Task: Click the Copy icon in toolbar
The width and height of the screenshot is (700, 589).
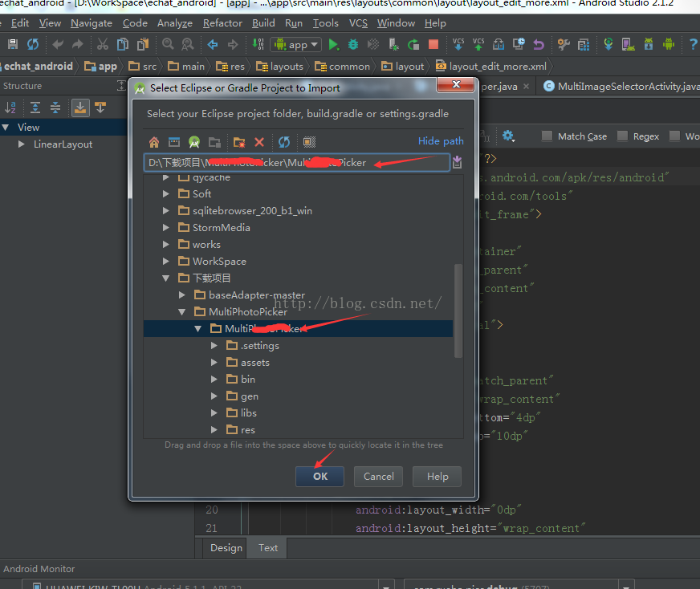Action: 123,44
